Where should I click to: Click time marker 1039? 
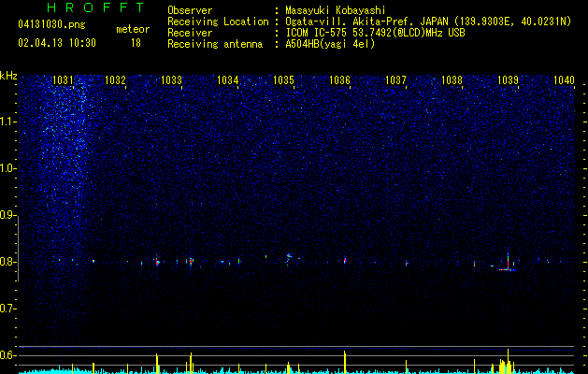(508, 79)
